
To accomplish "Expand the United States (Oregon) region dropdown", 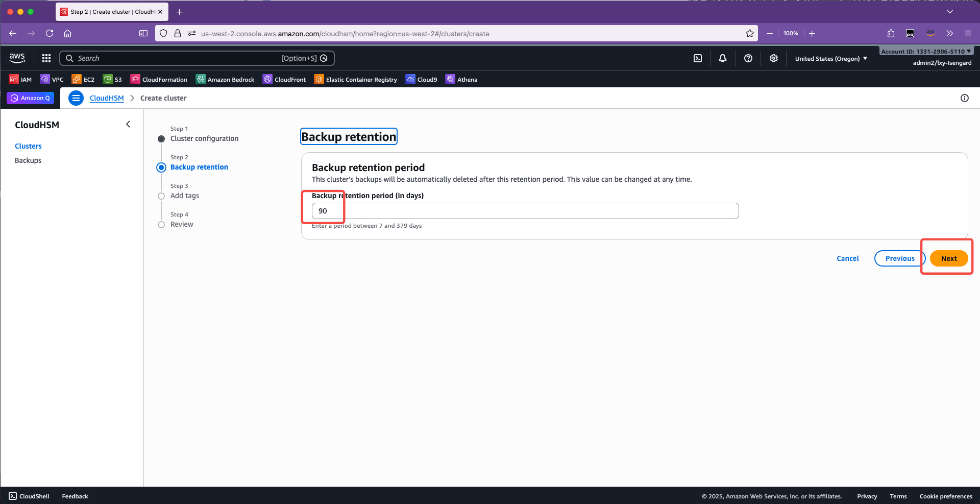I will click(831, 59).
